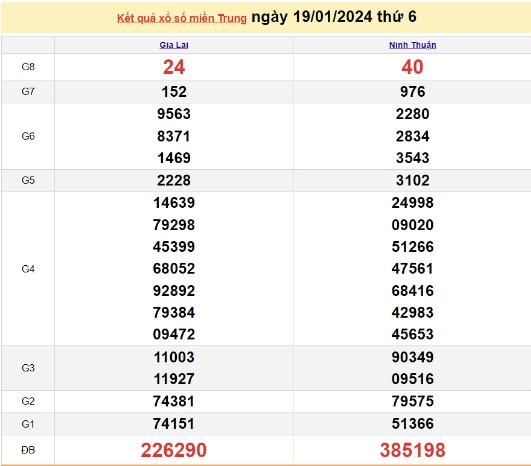Select Ninh Thuận G8 result 40
Screen dimensions: 531x466
tap(412, 67)
